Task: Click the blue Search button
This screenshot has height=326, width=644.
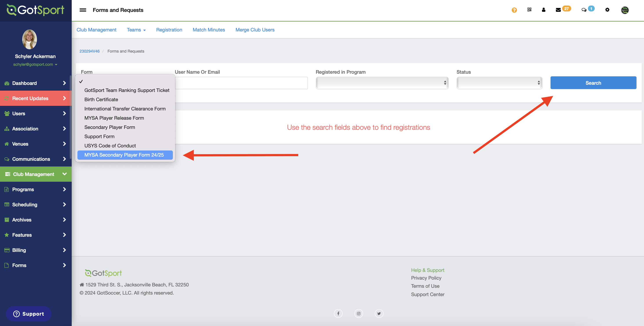Action: point(593,83)
